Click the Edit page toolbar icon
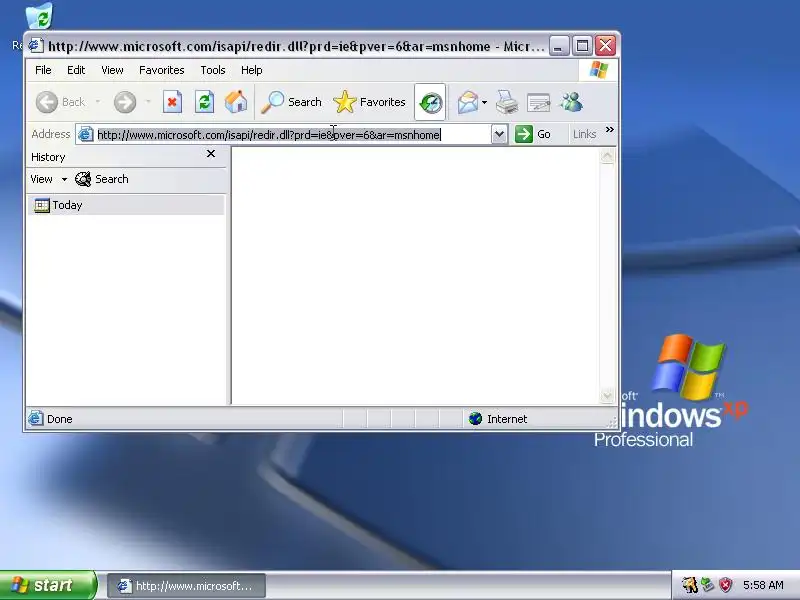Screen dimensions: 800x600 click(x=538, y=103)
